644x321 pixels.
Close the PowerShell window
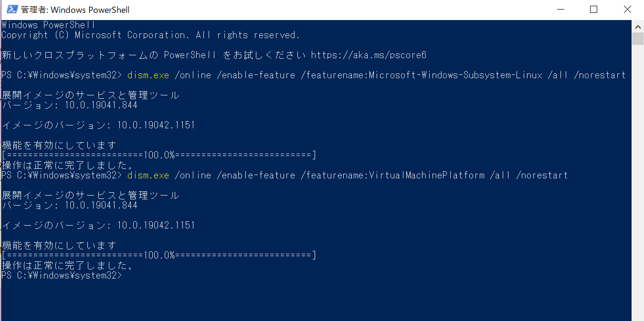[627, 9]
